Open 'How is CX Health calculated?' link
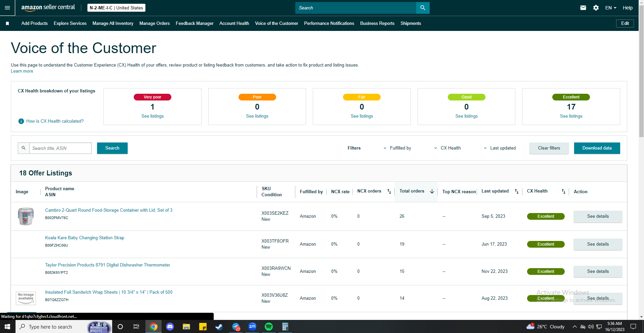 (x=55, y=121)
